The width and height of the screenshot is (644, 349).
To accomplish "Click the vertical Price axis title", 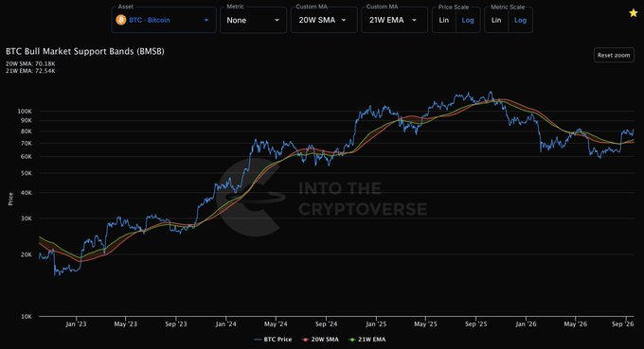I will (10, 199).
